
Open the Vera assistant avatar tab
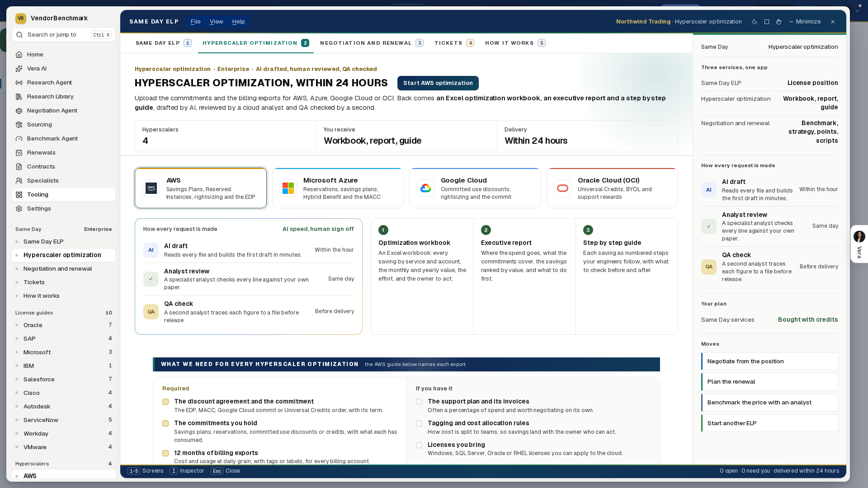[x=859, y=244]
